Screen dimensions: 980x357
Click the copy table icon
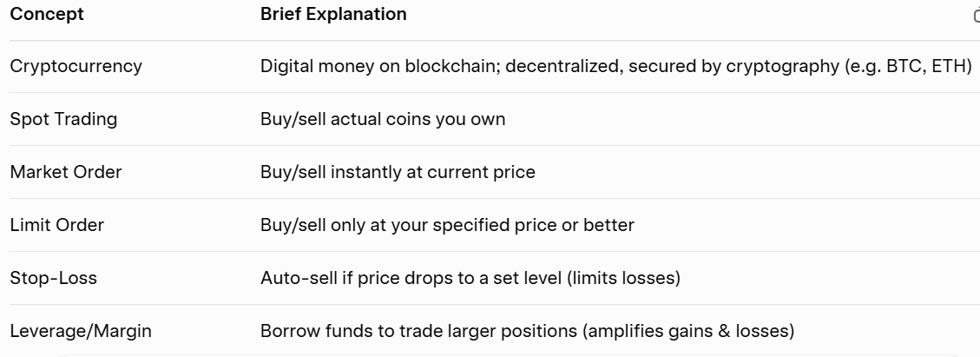coord(977,15)
